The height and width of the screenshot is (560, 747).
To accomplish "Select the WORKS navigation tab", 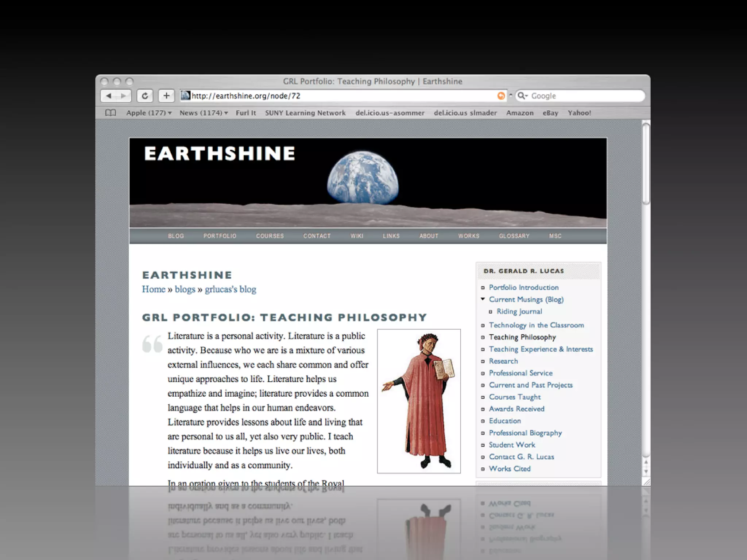I will pyautogui.click(x=469, y=236).
